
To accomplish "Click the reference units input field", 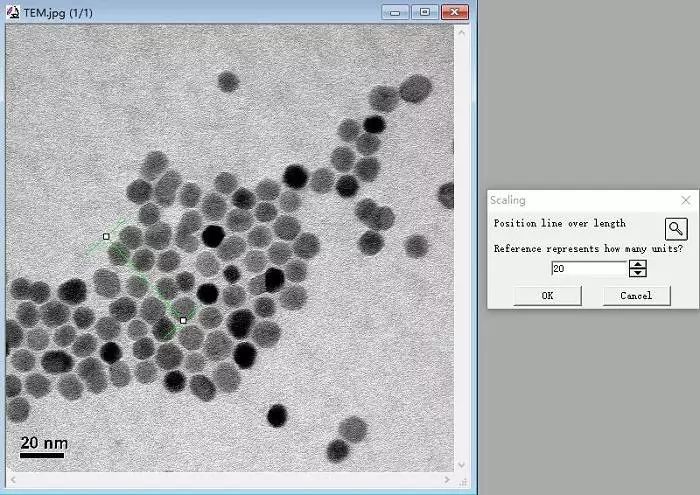I will pos(589,268).
